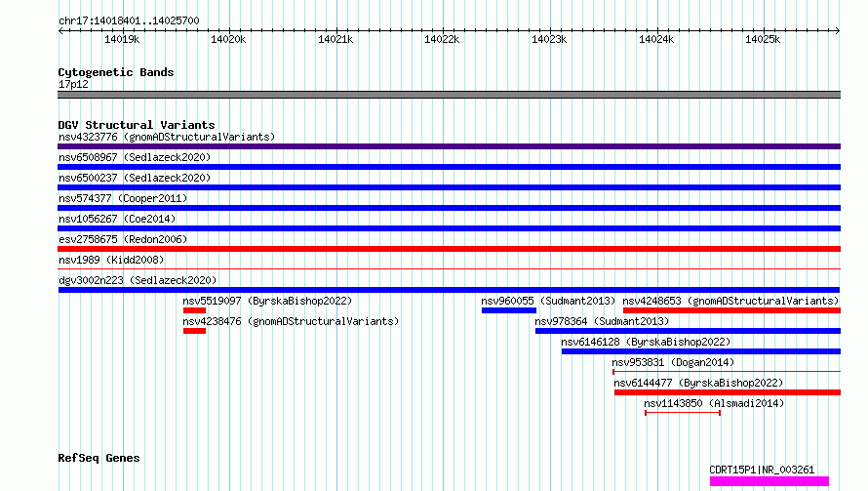Open nsv4238476 gnomAD variant label
The image size is (868, 491).
tap(291, 321)
